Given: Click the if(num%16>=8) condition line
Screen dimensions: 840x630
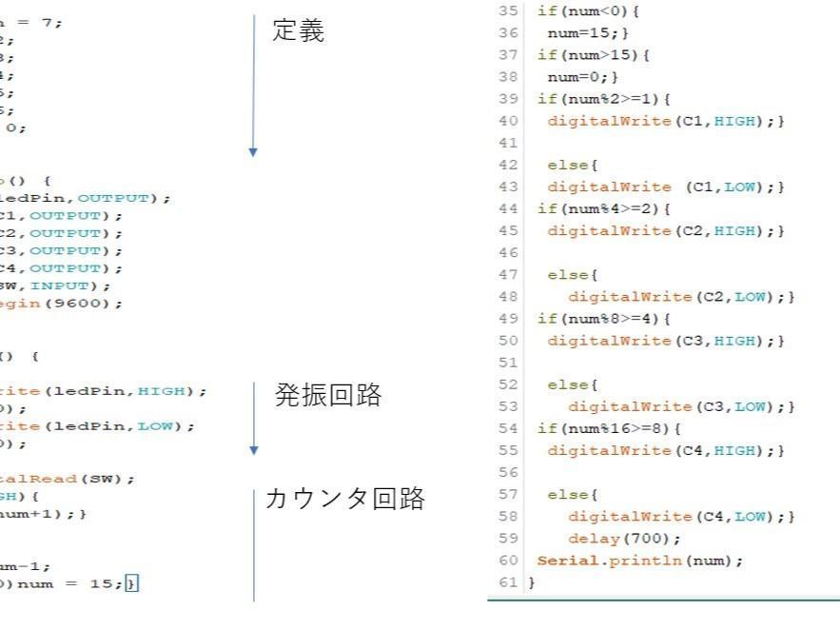Looking at the screenshot, I should tap(609, 428).
